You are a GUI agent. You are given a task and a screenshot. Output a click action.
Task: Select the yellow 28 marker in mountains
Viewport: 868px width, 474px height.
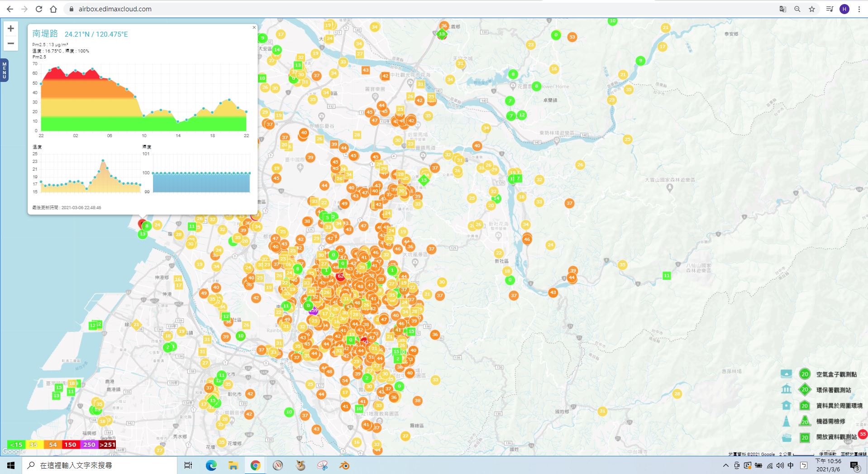pyautogui.click(x=677, y=394)
